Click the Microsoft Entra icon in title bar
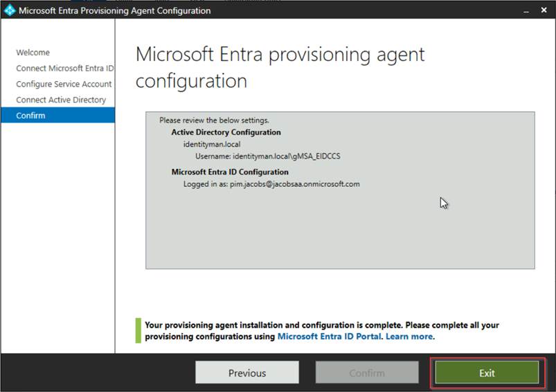 pos(10,10)
